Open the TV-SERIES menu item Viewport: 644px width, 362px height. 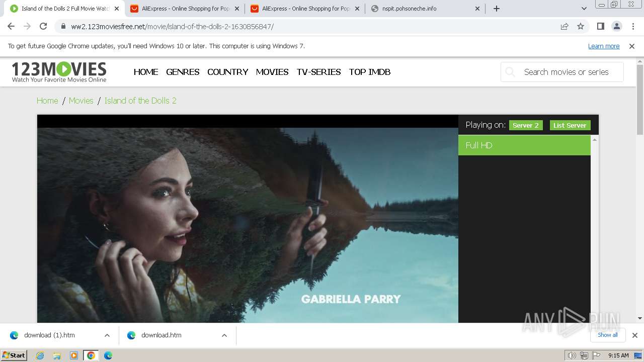(319, 72)
